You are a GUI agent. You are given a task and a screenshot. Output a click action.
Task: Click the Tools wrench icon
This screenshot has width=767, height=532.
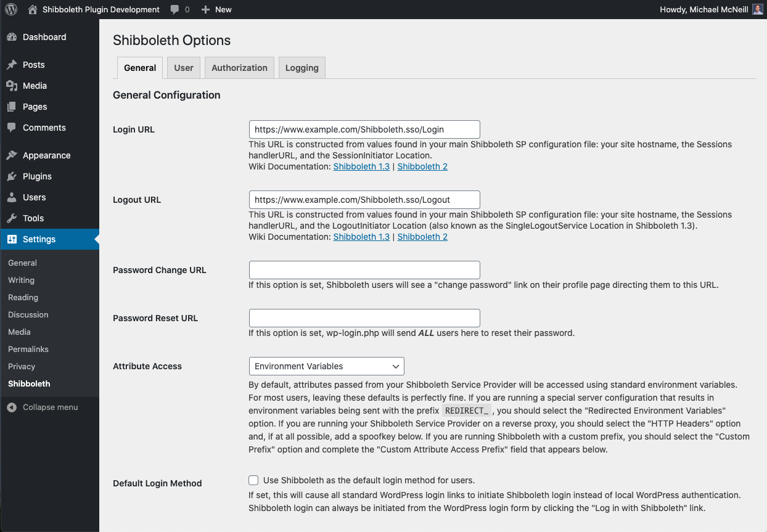(x=12, y=218)
